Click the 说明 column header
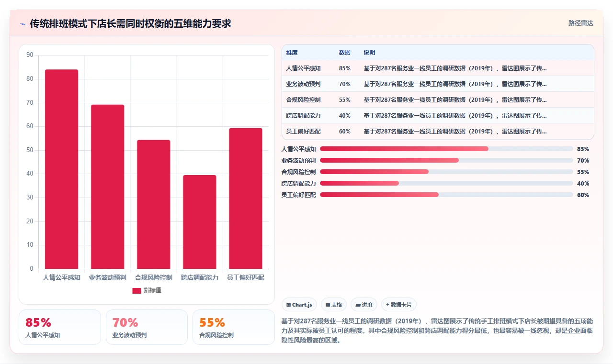 pos(369,53)
